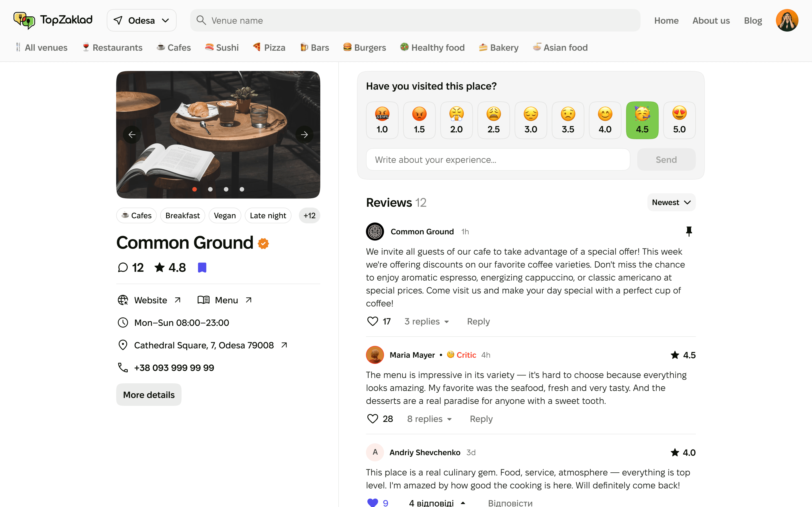Choose the 1.0 angry rating emoji

coord(382,120)
